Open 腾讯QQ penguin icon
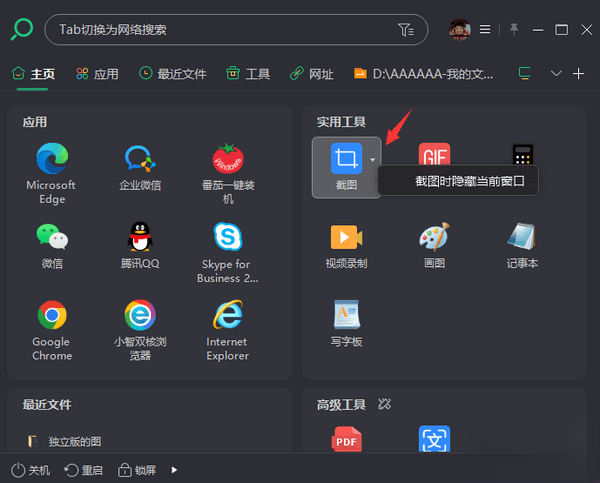The image size is (600, 483). point(140,237)
